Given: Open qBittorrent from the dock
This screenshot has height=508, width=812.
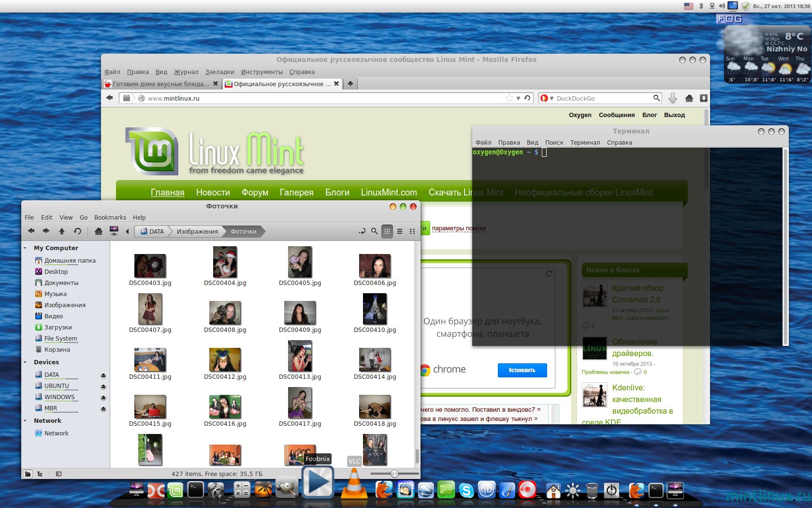Looking at the screenshot, I should (487, 490).
